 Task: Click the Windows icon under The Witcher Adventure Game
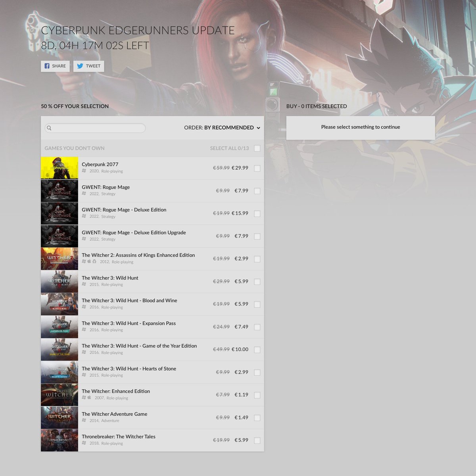(84, 420)
